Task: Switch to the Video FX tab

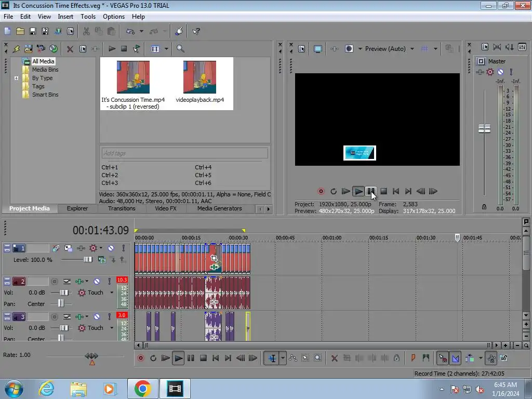Action: 166,208
